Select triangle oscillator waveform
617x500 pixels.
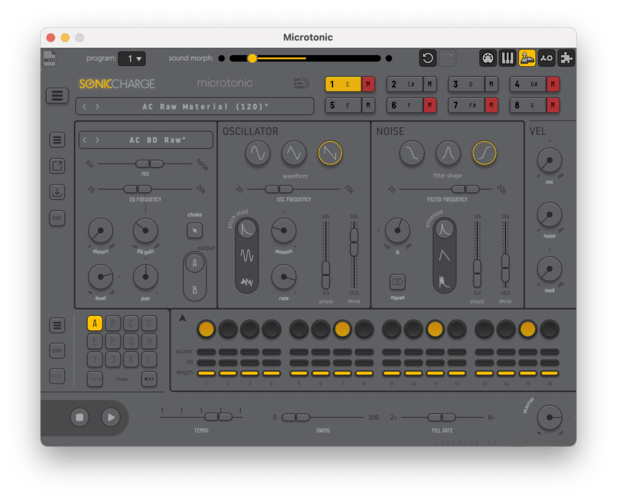point(294,153)
